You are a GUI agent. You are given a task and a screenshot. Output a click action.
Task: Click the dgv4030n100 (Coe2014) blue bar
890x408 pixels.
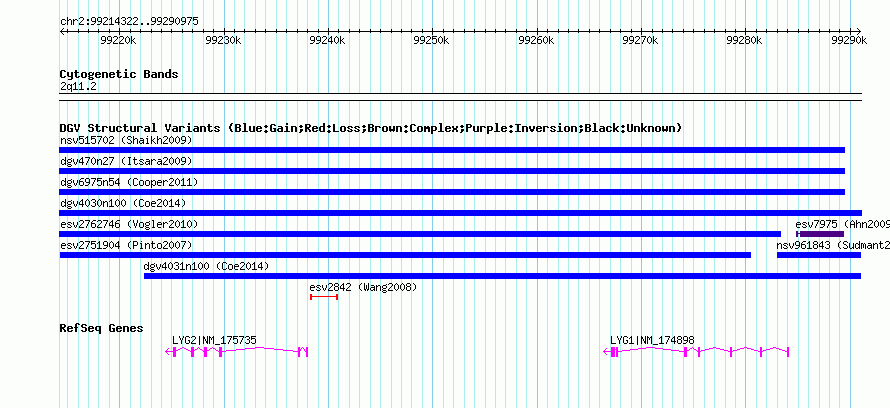(460, 213)
